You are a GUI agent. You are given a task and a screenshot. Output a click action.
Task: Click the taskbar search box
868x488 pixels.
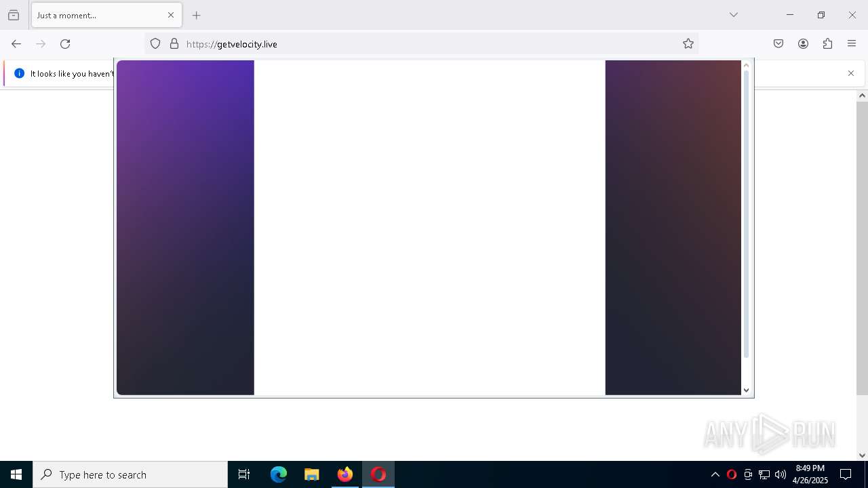[x=130, y=474]
